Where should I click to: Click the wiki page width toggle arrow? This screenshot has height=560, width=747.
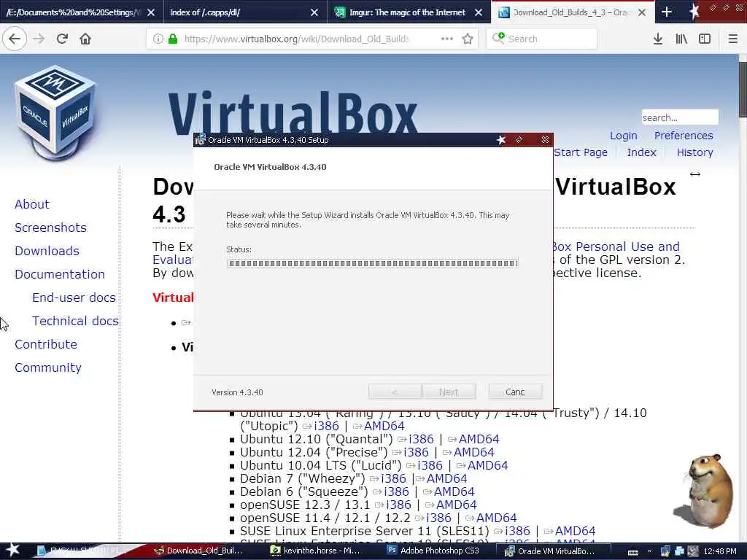(695, 174)
